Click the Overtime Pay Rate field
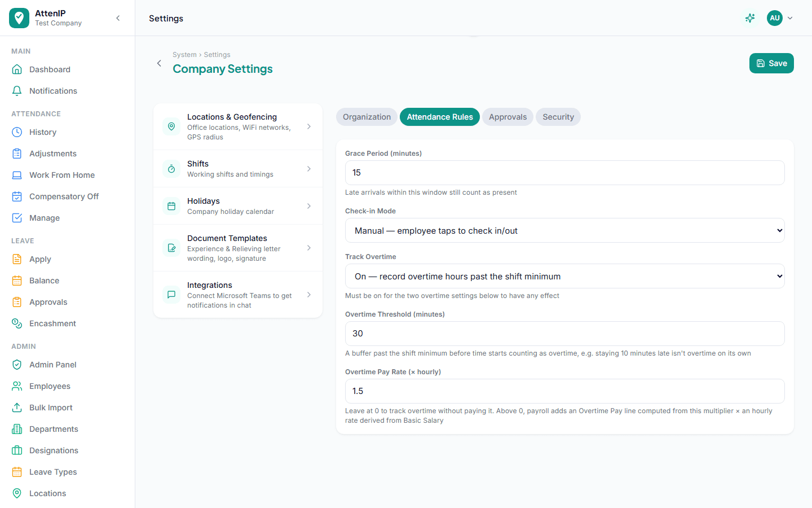This screenshot has width=812, height=508. pos(564,391)
